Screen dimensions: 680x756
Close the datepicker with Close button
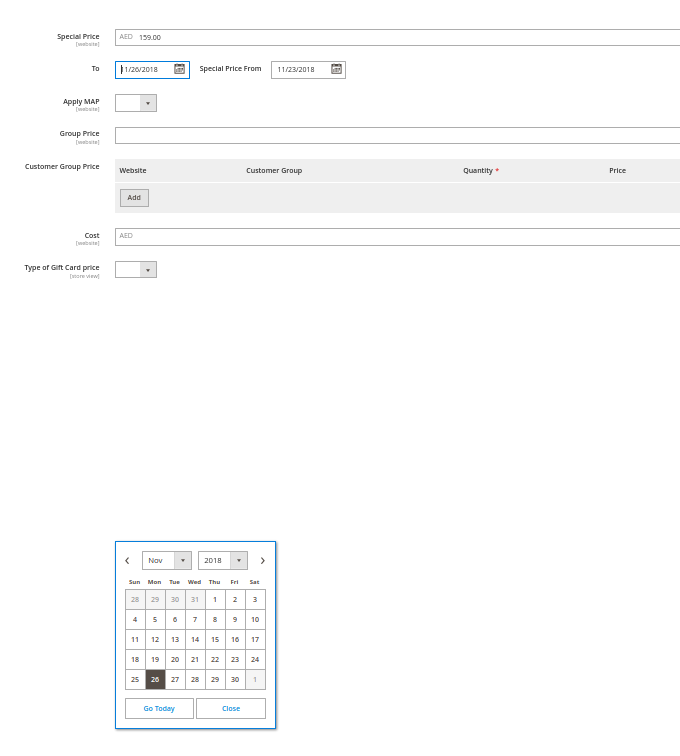pos(231,708)
